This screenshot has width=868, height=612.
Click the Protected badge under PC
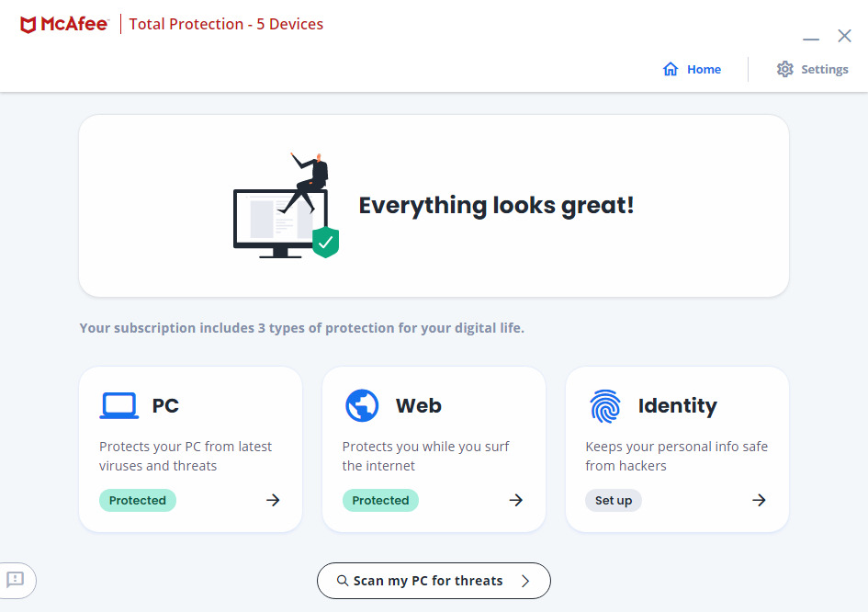[138, 501]
